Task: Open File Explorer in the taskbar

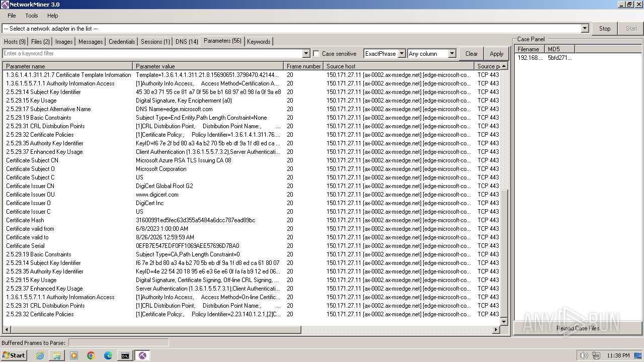Action: (x=57, y=355)
